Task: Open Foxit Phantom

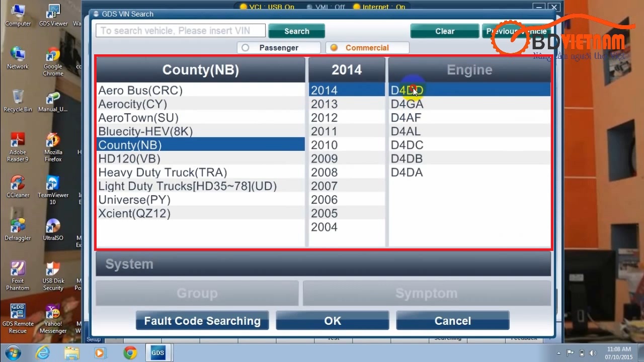Action: tap(18, 276)
